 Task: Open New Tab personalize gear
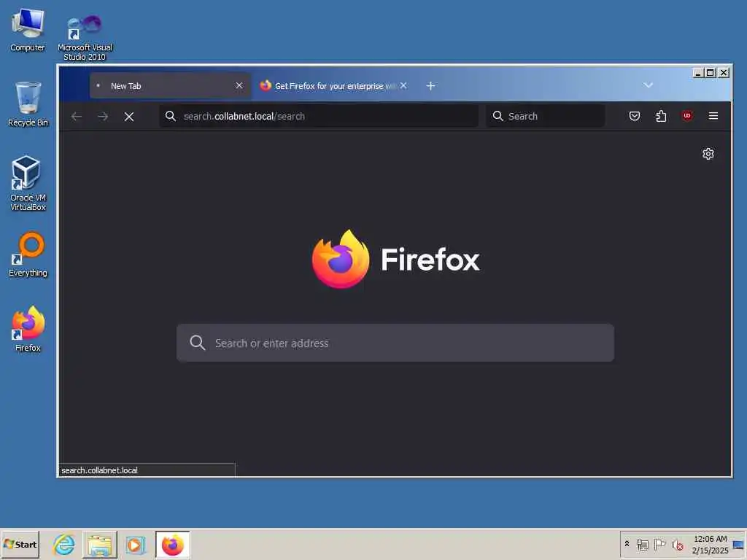click(x=708, y=154)
